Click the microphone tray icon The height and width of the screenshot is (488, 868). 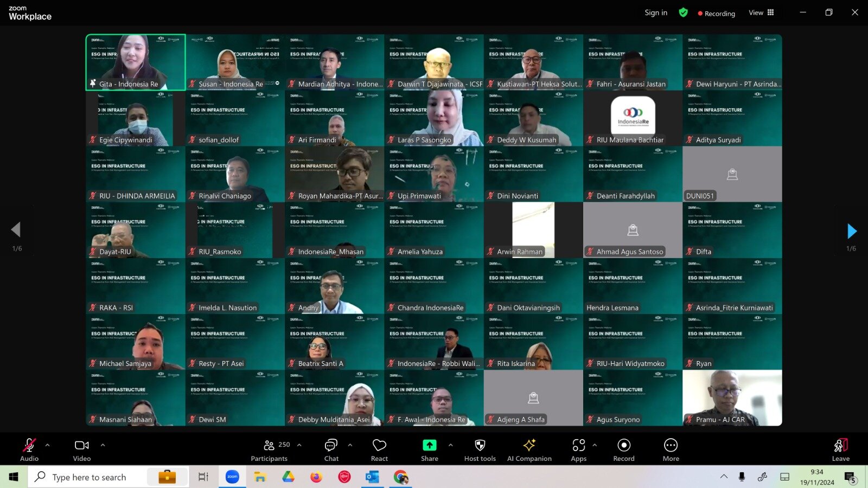(742, 477)
